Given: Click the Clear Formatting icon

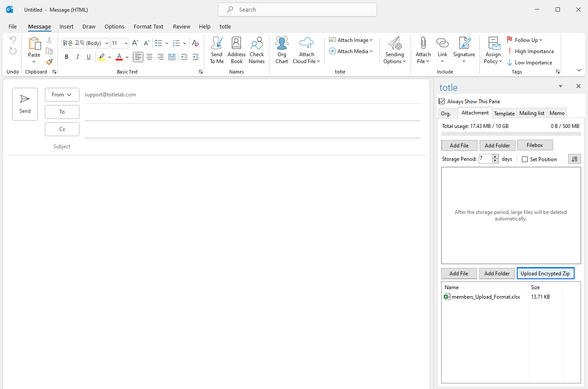Looking at the screenshot, I should point(195,43).
